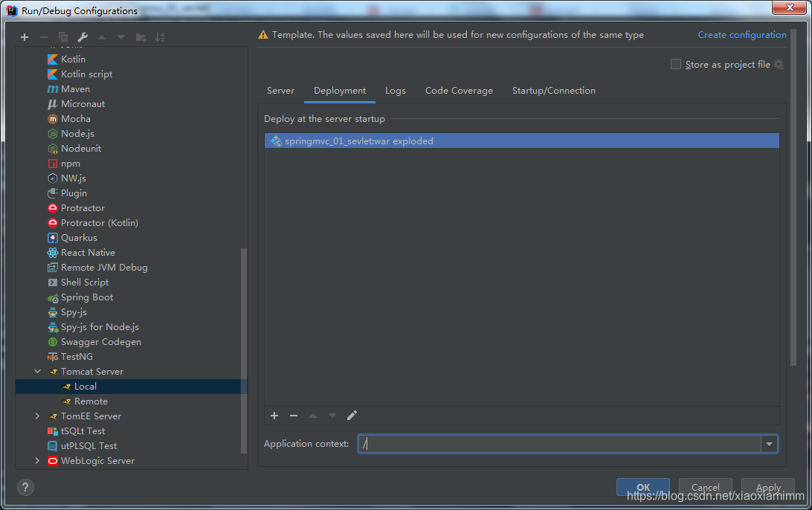Switch to the Startup/Connection tab
The height and width of the screenshot is (510, 812).
pyautogui.click(x=553, y=91)
